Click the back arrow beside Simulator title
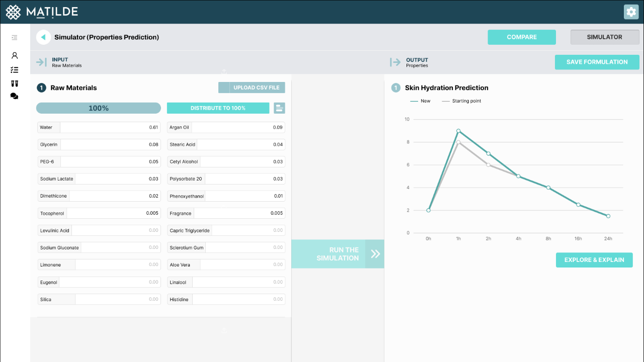 coord(44,37)
